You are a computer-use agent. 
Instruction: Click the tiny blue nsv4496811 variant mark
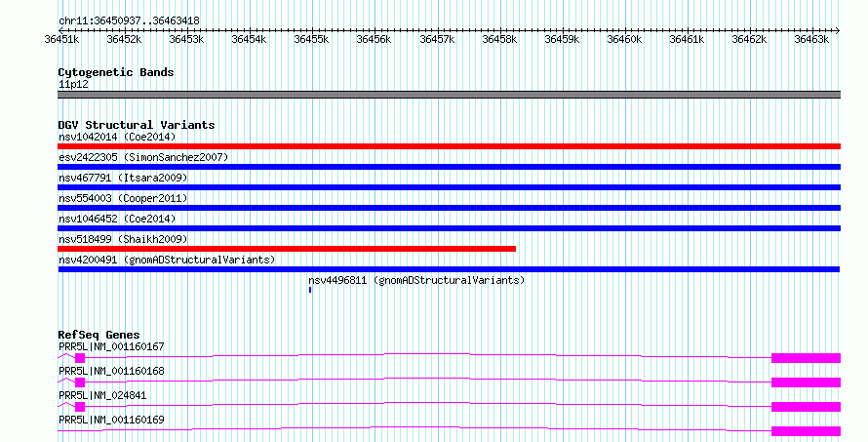pyautogui.click(x=310, y=290)
